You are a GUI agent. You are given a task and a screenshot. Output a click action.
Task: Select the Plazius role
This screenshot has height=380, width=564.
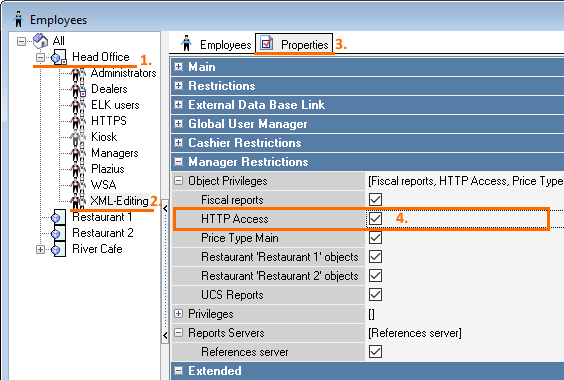[108, 169]
